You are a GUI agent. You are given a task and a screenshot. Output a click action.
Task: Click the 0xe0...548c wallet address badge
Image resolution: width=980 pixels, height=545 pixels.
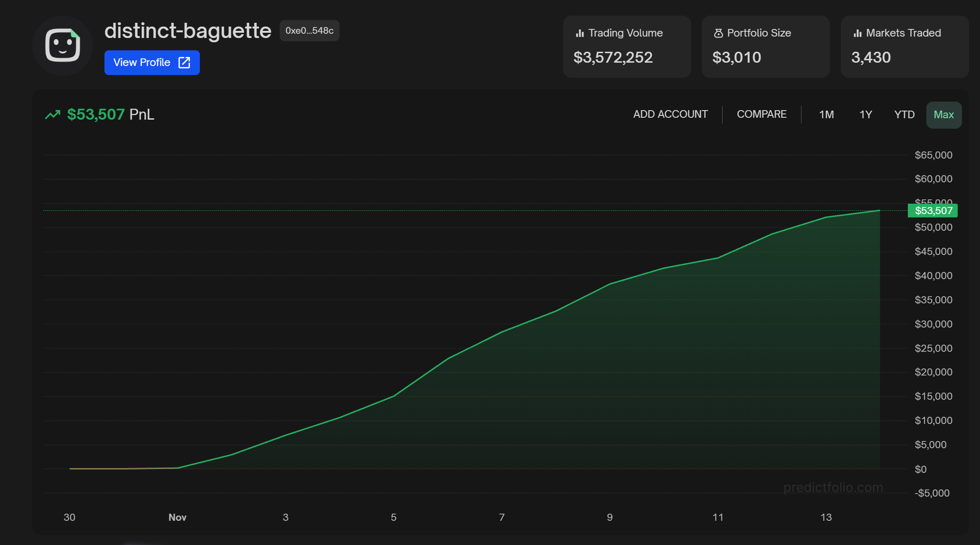[309, 31]
